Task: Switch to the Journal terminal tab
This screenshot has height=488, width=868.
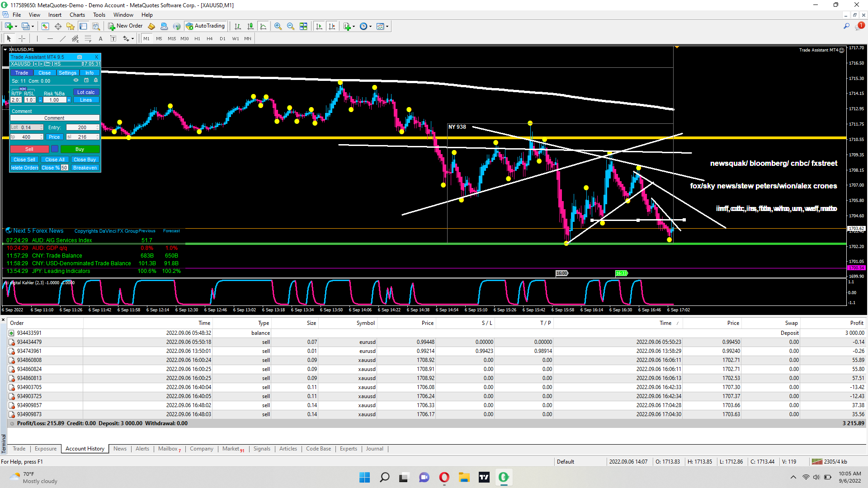Action: 374,449
